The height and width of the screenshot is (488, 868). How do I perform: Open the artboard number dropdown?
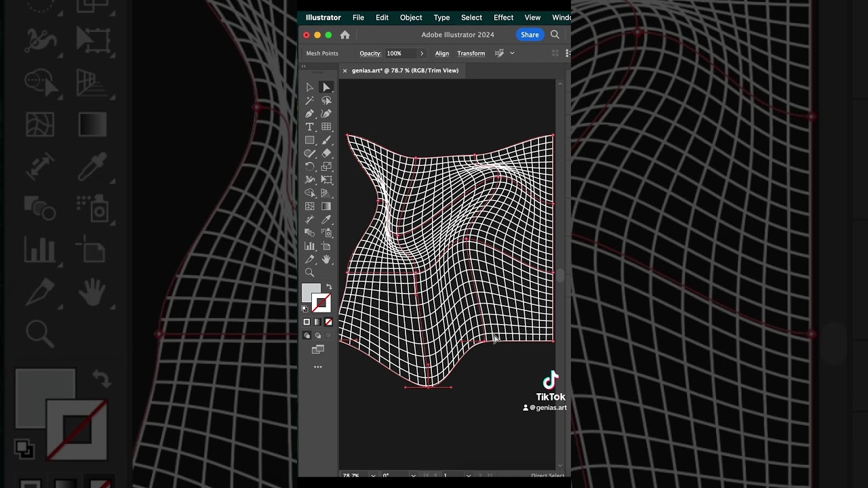click(468, 476)
